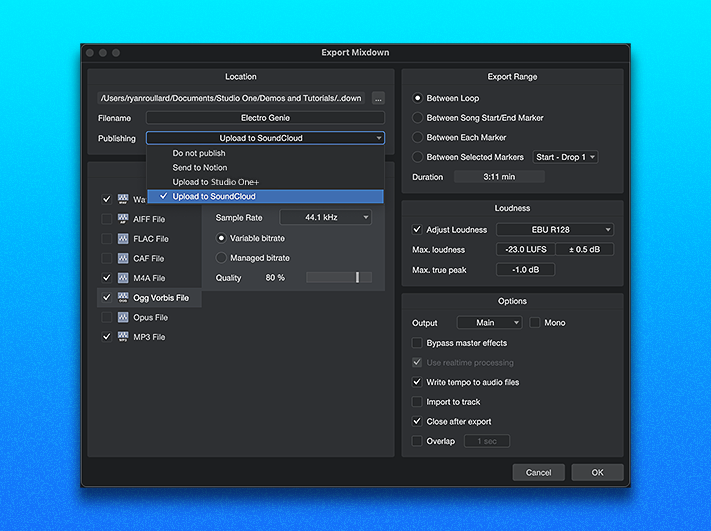The width and height of the screenshot is (711, 531).
Task: Select Between Song Start/End Marker option
Action: coord(417,117)
